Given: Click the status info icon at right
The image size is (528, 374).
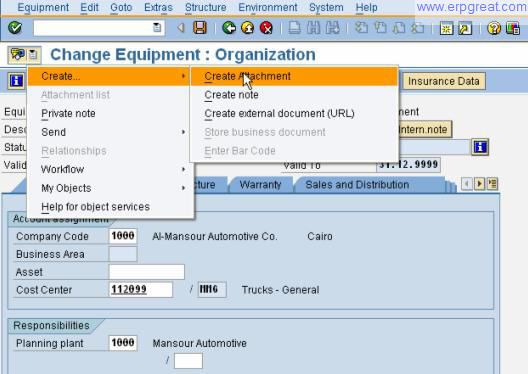Looking at the screenshot, I should [x=480, y=147].
